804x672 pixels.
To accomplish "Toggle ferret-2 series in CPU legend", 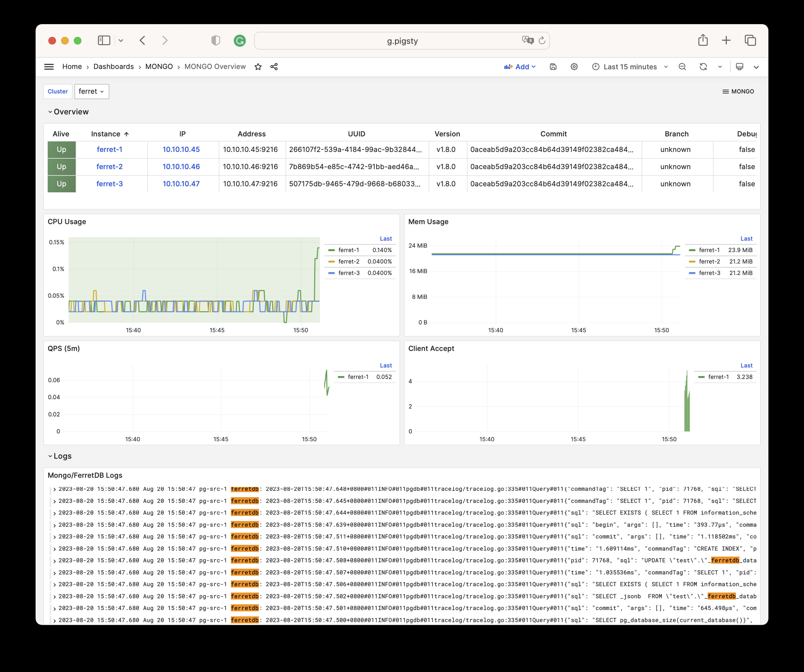I will click(348, 262).
